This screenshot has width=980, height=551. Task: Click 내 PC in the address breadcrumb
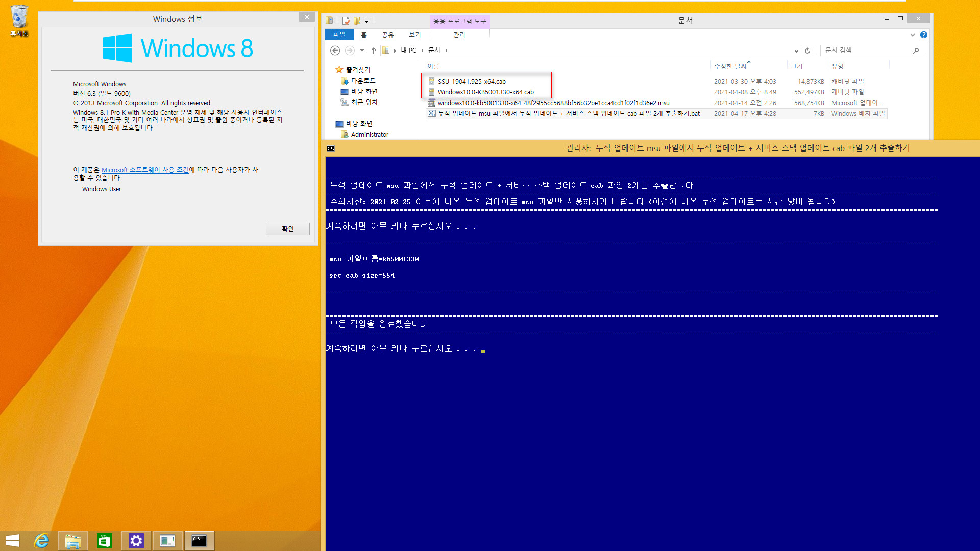[408, 51]
